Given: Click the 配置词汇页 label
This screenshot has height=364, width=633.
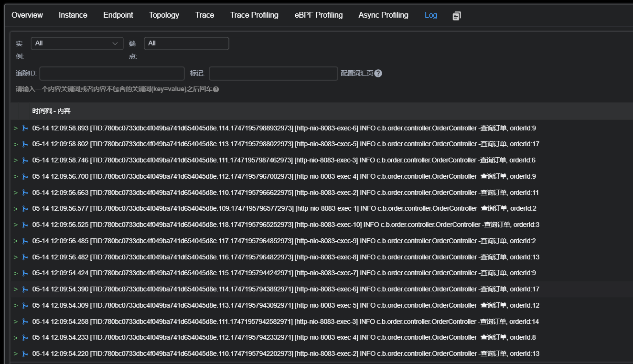Looking at the screenshot, I should pos(357,74).
